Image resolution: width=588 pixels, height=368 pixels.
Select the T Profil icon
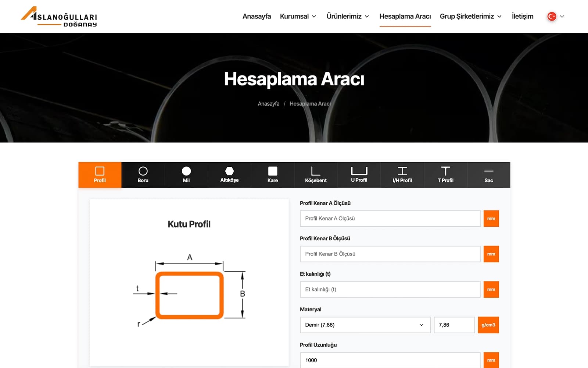click(x=445, y=174)
